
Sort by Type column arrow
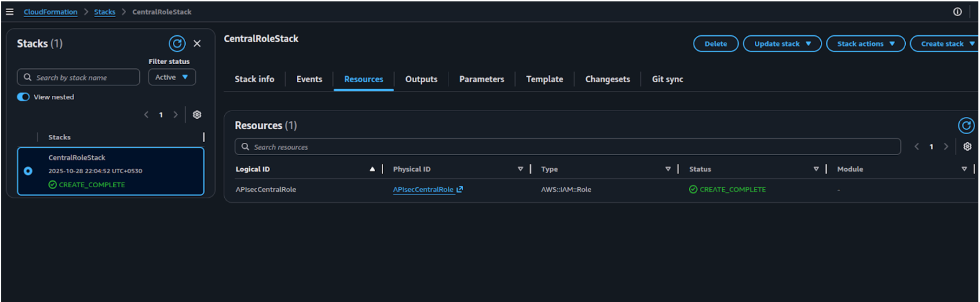tap(668, 169)
